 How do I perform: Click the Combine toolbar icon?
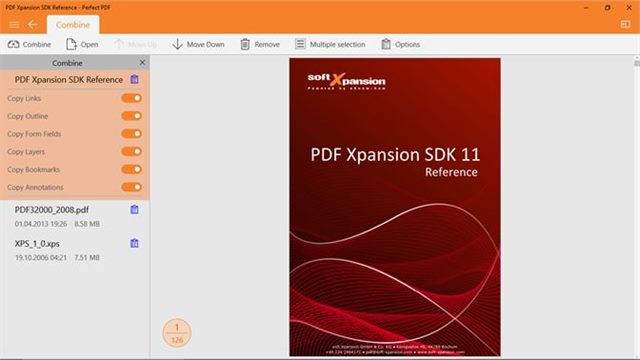13,44
